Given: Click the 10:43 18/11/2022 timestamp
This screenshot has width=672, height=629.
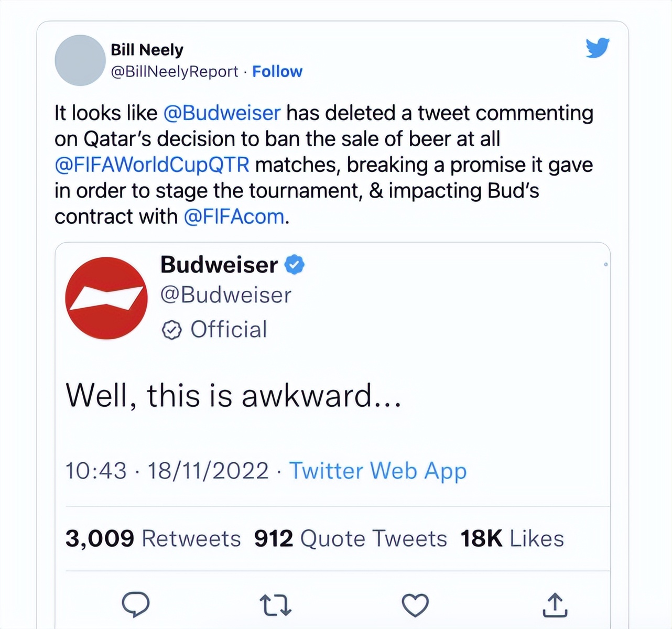Looking at the screenshot, I should tap(167, 470).
